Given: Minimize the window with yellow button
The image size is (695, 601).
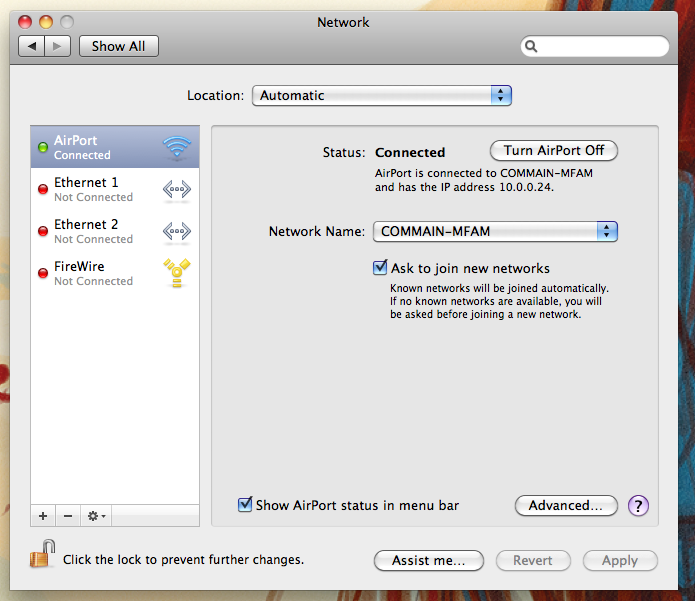Looking at the screenshot, I should [46, 22].
